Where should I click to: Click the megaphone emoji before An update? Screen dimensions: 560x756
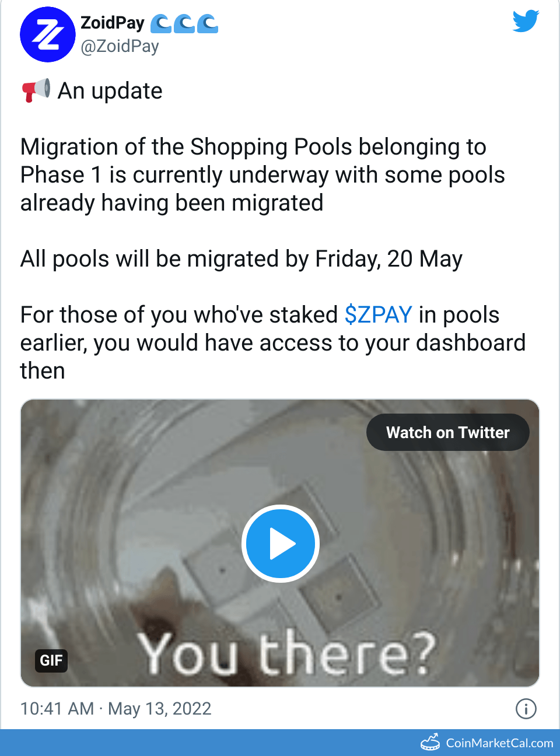pos(36,91)
